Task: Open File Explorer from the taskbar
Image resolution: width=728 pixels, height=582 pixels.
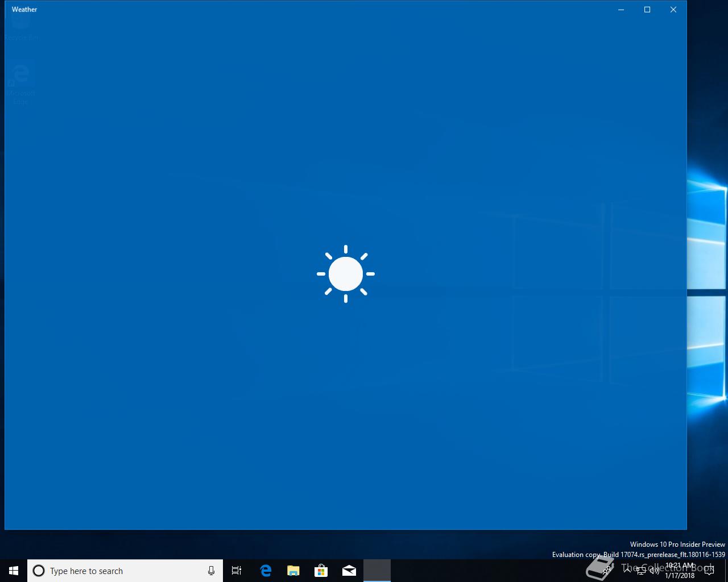Action: click(293, 571)
